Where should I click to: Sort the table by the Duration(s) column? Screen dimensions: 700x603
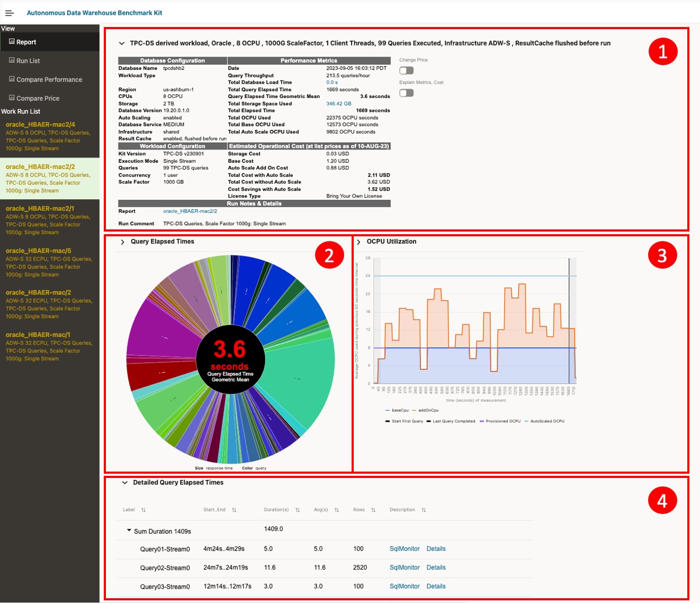tap(298, 510)
